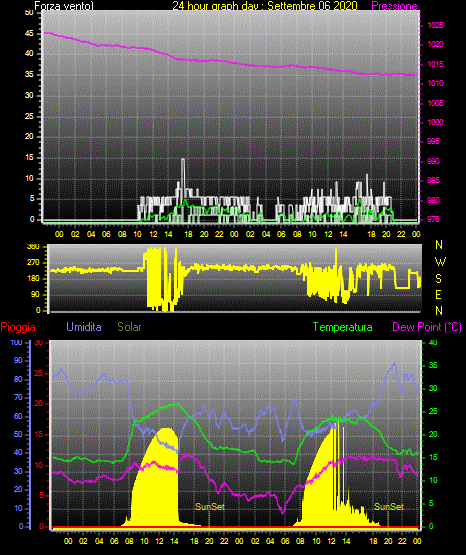Click the E wind direction letter
This screenshot has width=466, height=555.
438,295
